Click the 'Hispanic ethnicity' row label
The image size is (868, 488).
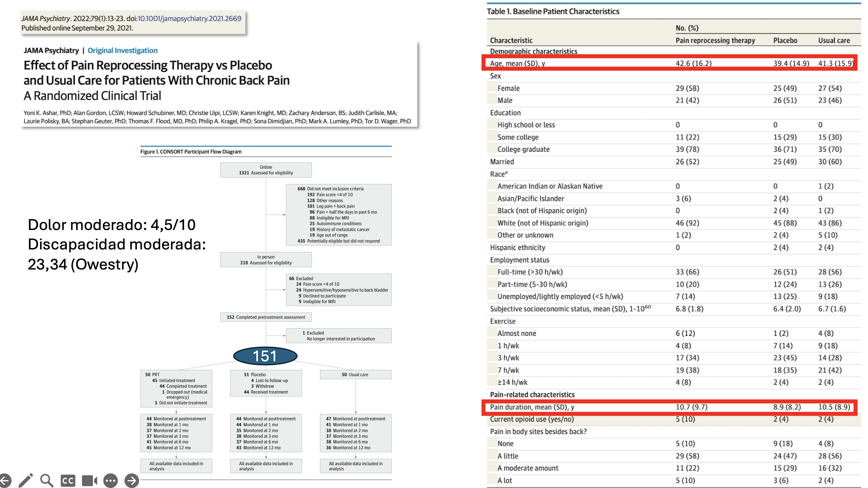point(518,248)
